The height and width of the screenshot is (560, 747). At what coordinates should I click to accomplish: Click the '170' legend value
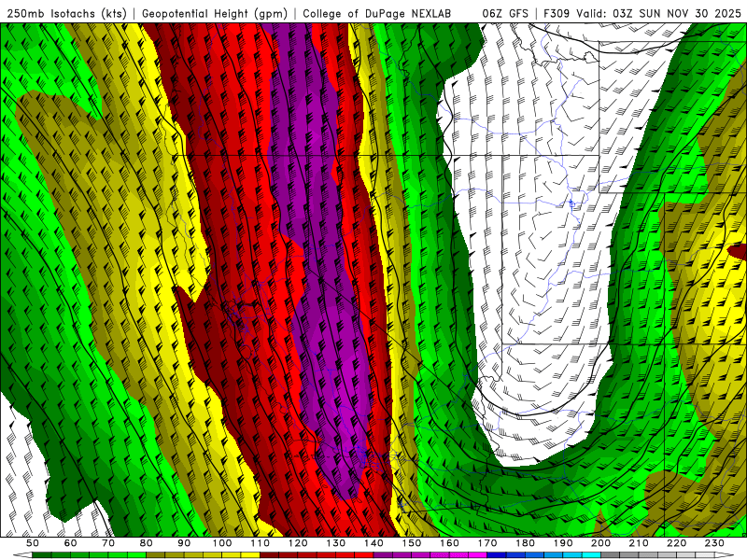point(487,543)
